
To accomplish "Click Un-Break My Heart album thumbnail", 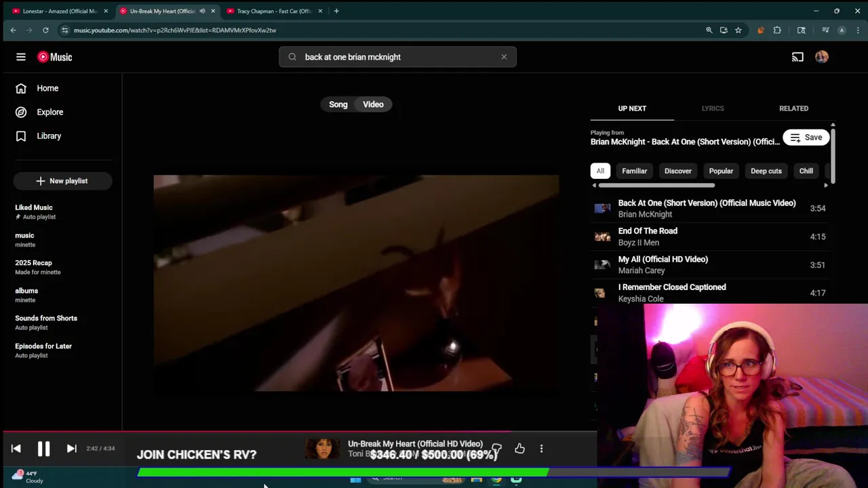I will tap(321, 448).
